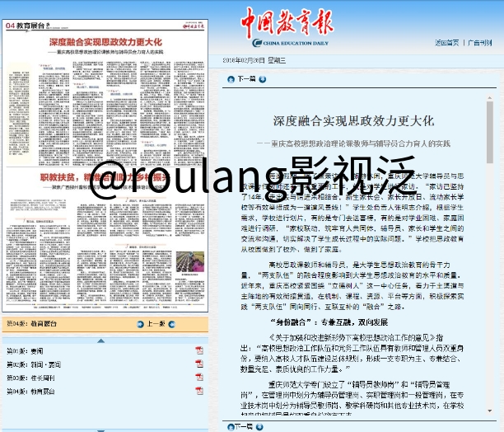Viewport: 504px width, 432px height.
Task: Open 第02版:新闻·要闻 in page list
Action: point(34,364)
